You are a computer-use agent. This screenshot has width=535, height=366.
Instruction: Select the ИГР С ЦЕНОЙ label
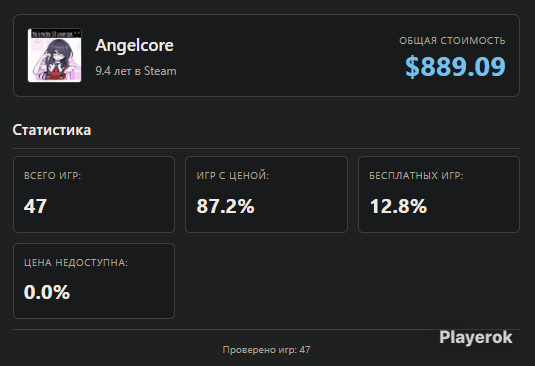(x=233, y=175)
